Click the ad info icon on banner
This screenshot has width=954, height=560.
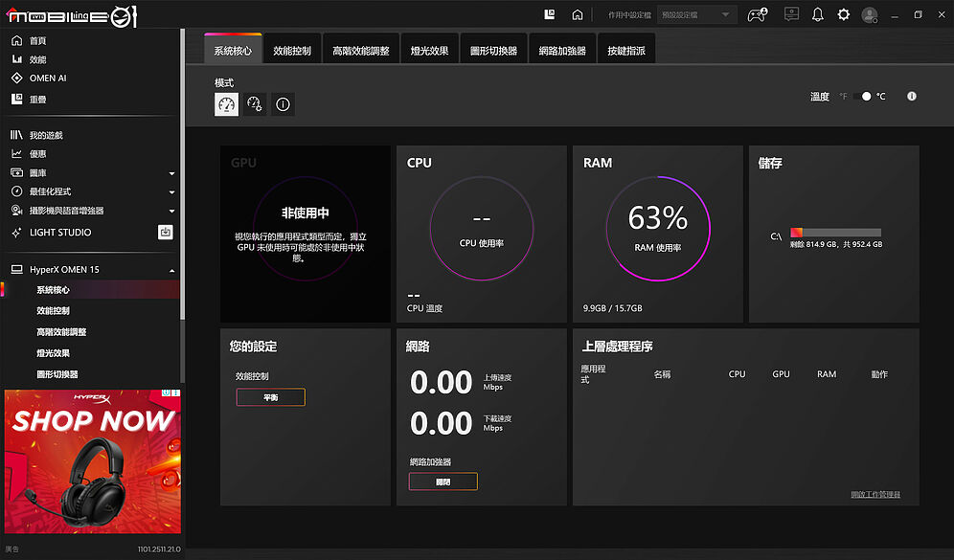pyautogui.click(x=166, y=392)
